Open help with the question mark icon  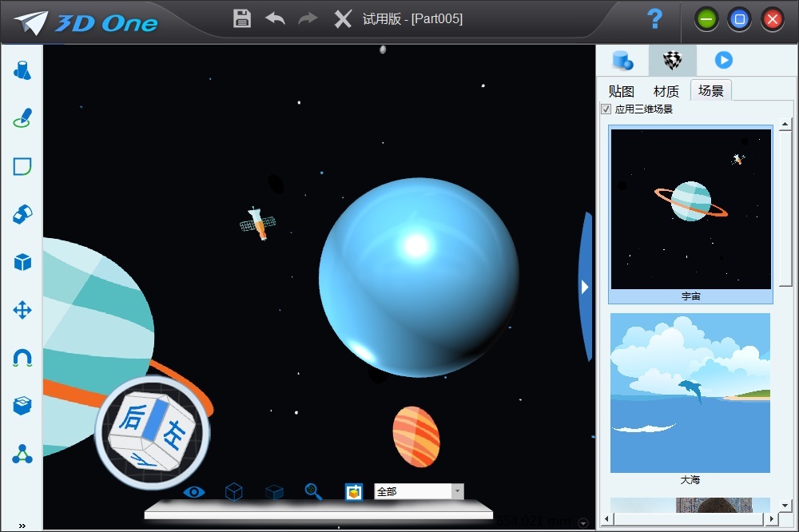(654, 19)
